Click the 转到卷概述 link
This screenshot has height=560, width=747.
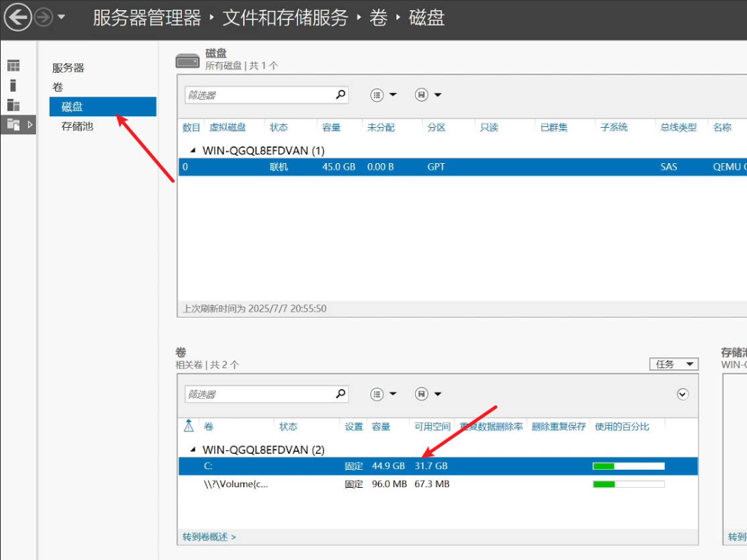(209, 537)
